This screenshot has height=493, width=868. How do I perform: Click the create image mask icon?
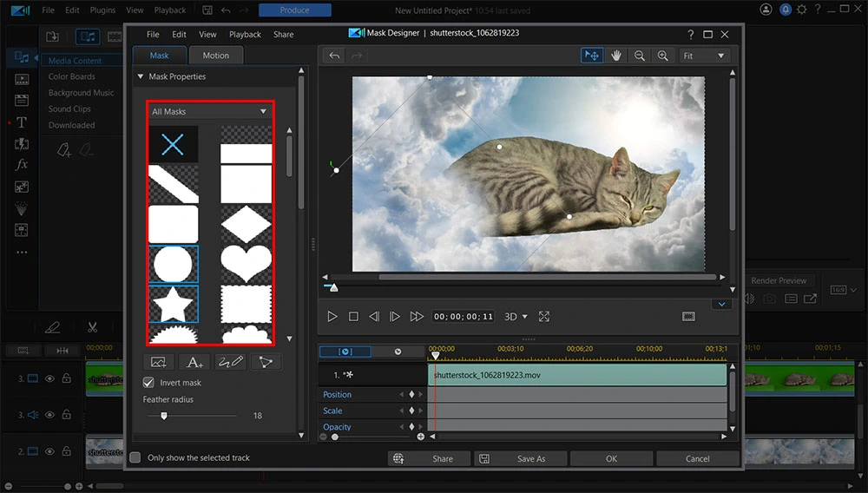(x=158, y=362)
